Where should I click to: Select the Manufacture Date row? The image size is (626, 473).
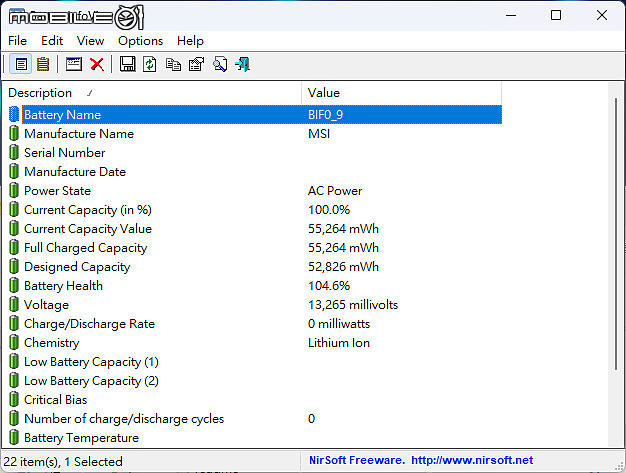[256, 172]
